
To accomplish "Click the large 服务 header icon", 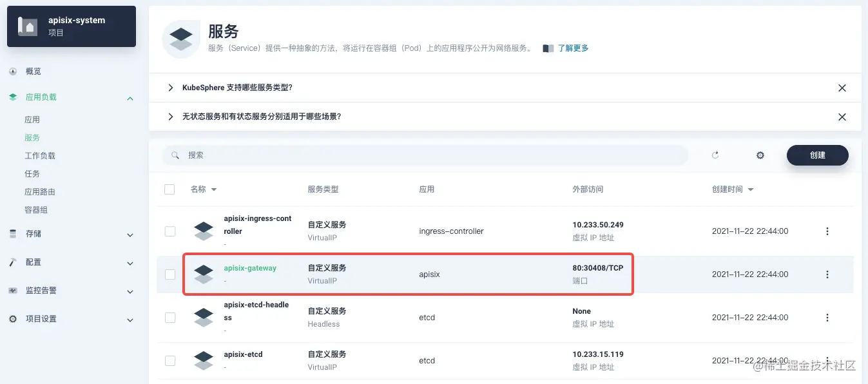I will pyautogui.click(x=181, y=39).
